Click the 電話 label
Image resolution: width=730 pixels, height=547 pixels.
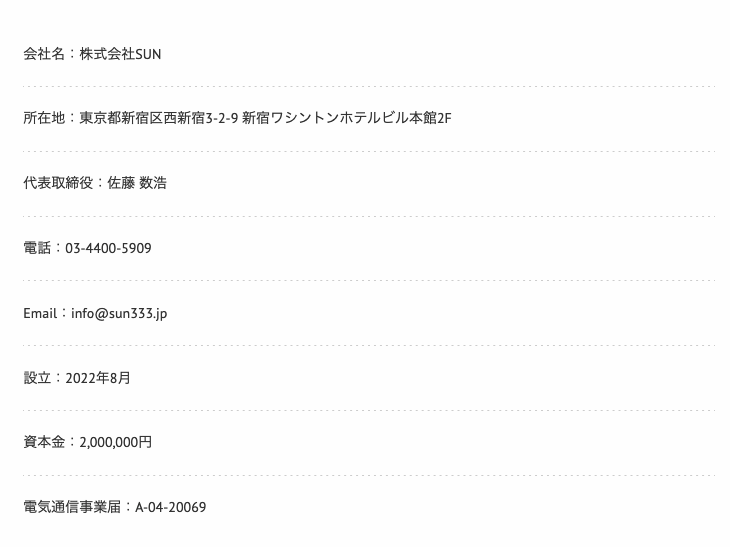[37, 248]
